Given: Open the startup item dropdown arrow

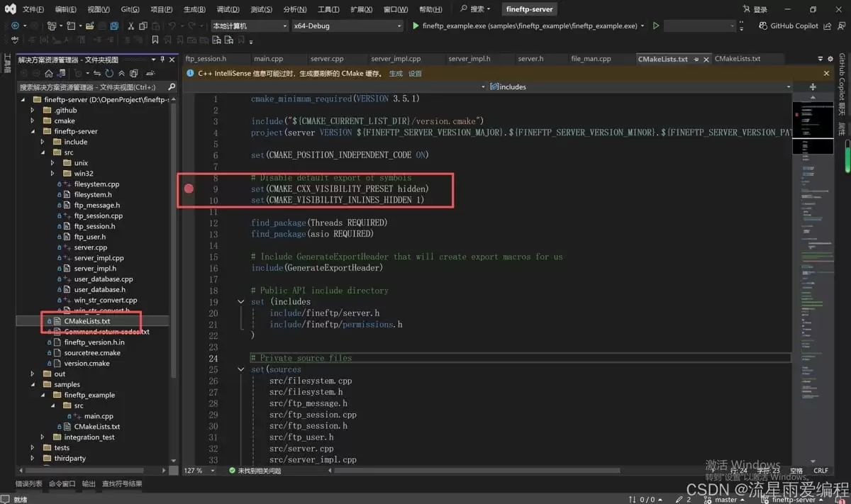Looking at the screenshot, I should coord(643,26).
